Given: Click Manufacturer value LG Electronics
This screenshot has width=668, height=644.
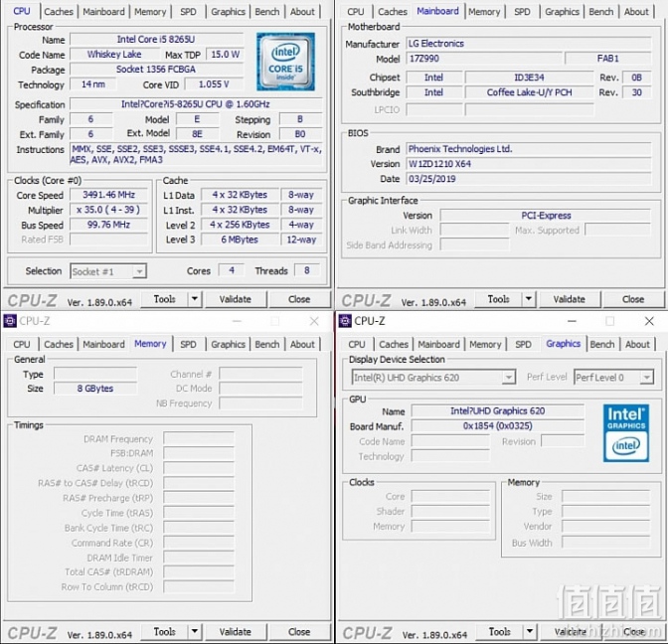Looking at the screenshot, I should coord(529,44).
